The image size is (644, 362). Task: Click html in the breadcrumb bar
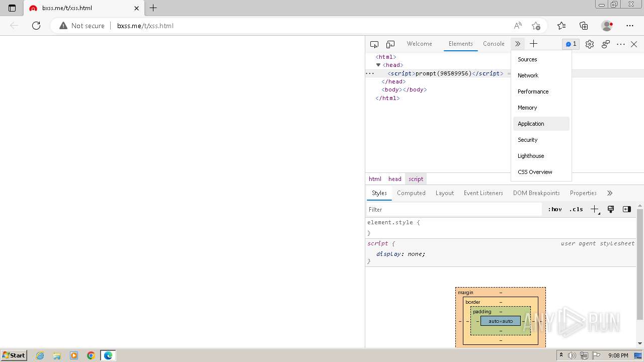point(375,179)
